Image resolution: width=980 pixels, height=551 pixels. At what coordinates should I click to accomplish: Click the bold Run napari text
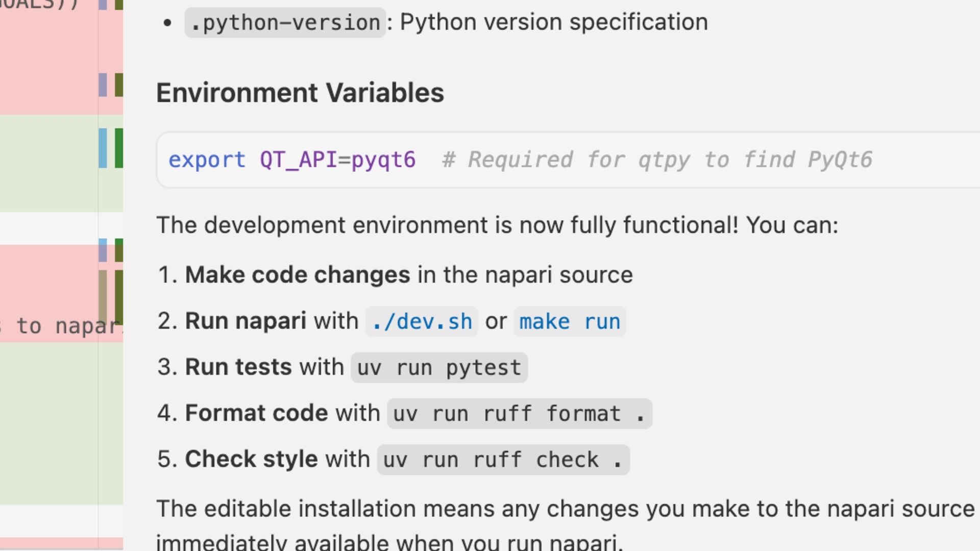[246, 321]
